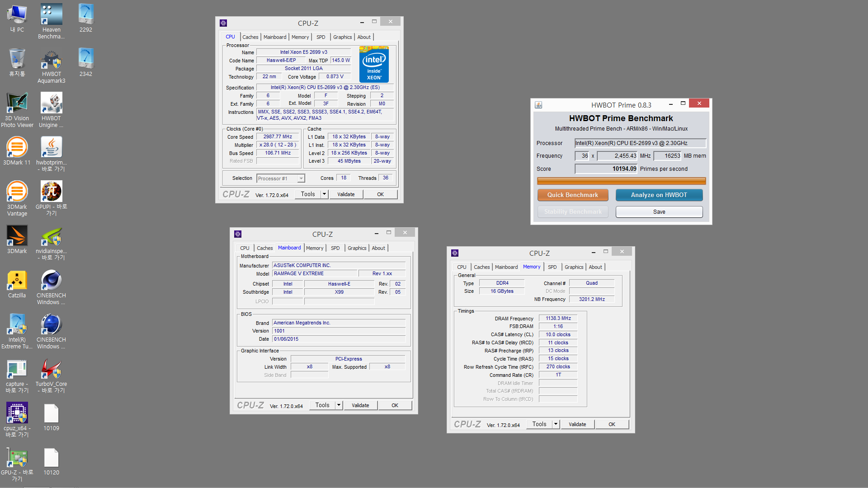The width and height of the screenshot is (868, 488).
Task: Switch to Caches tab in top CPU-Z
Action: coord(250,37)
